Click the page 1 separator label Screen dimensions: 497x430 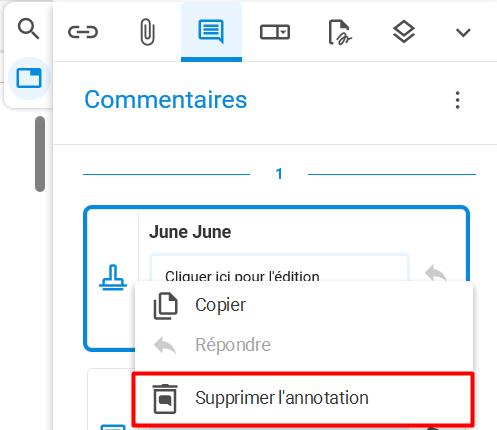279,174
